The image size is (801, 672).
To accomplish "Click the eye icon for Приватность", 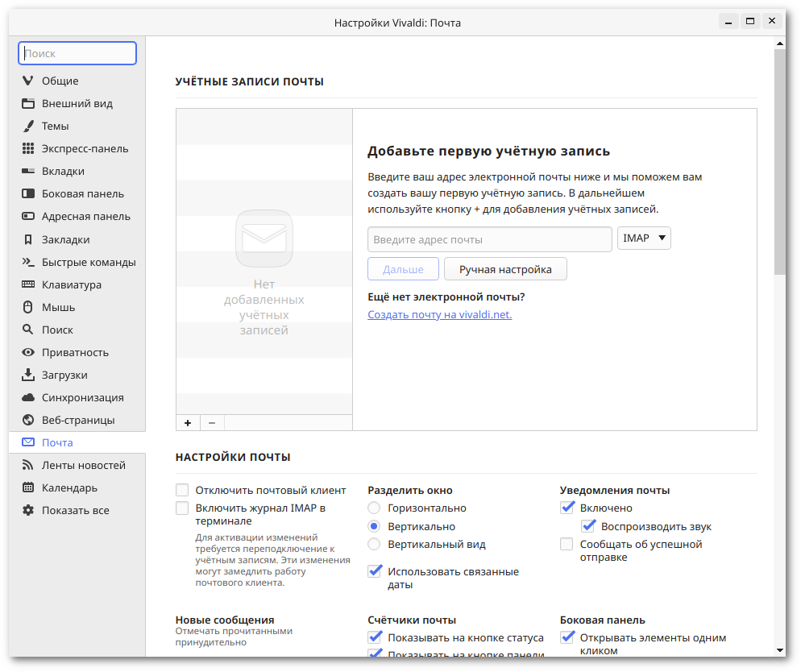I will [28, 352].
